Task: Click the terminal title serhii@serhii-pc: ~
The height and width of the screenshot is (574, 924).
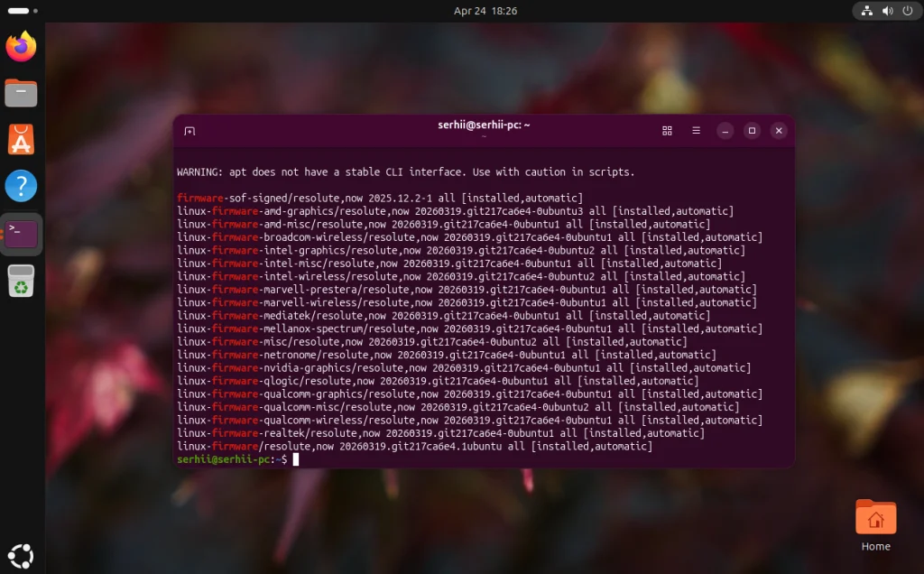Action: tap(484, 125)
